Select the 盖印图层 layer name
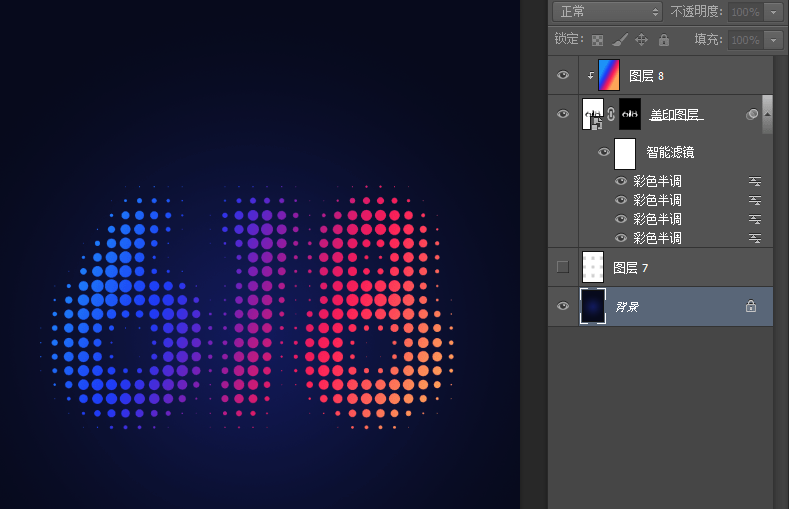 tap(676, 115)
